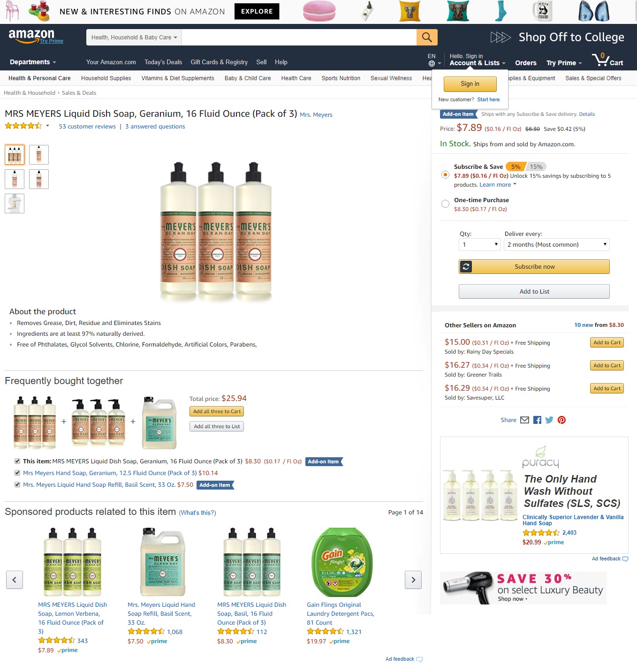637x672 pixels.
Task: Click the orange search magnifier icon
Action: coord(427,37)
